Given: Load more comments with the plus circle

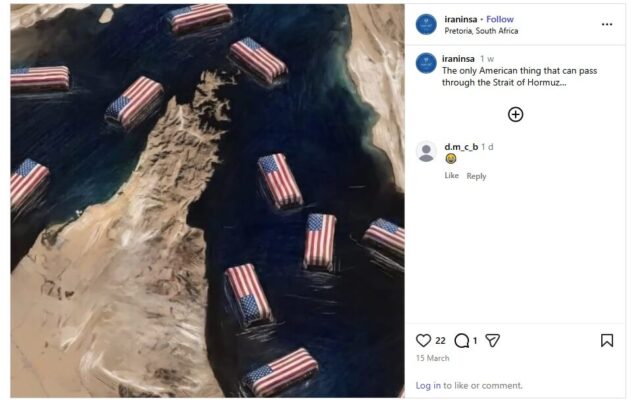Looking at the screenshot, I should 516,115.
